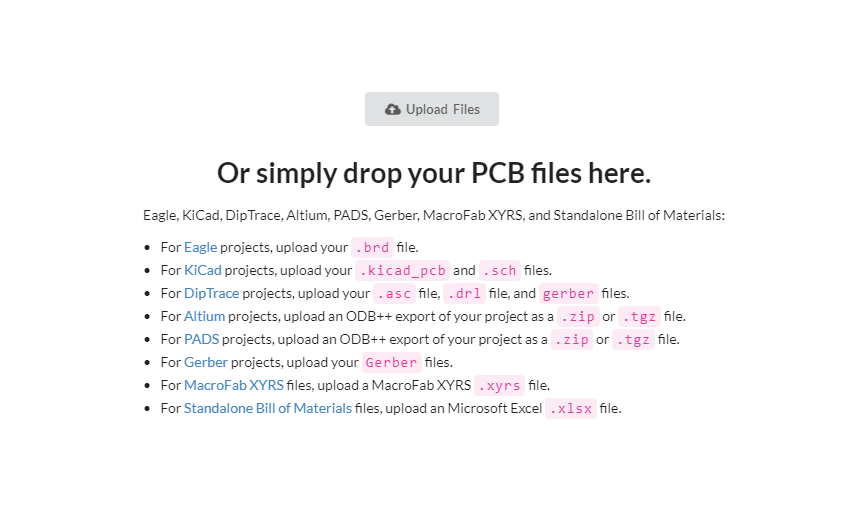Click the .asc code tag
The height and width of the screenshot is (528, 858).
[395, 294]
